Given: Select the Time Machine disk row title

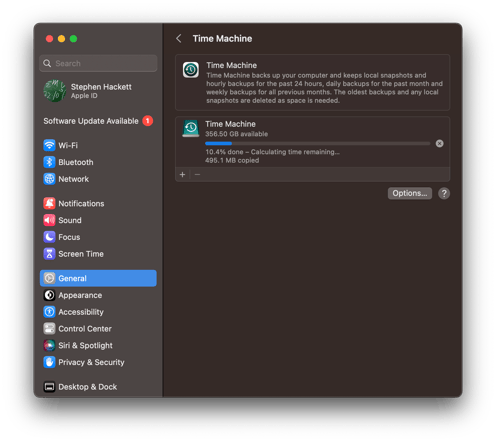Looking at the screenshot, I should point(230,124).
